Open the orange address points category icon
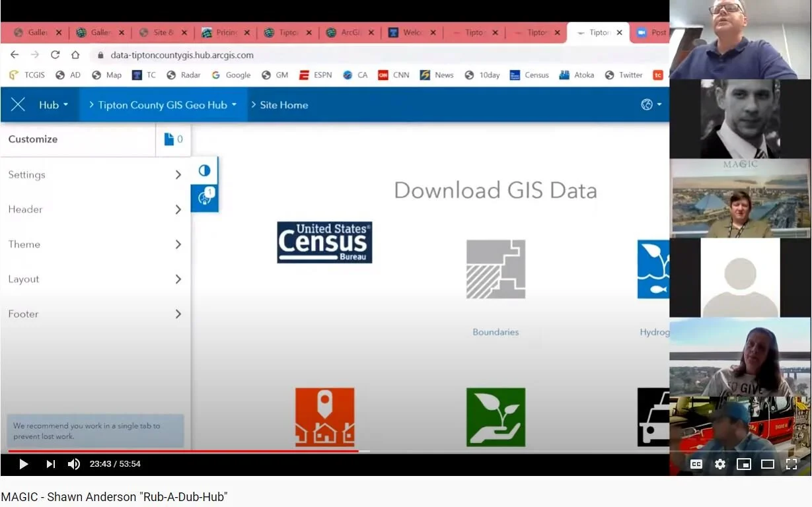This screenshot has height=507, width=812. [324, 417]
